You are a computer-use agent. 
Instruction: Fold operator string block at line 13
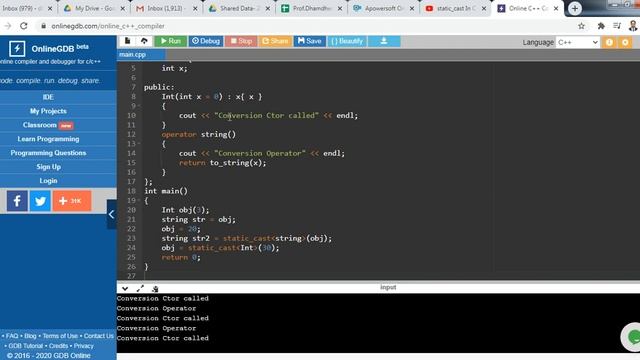pyautogui.click(x=139, y=144)
